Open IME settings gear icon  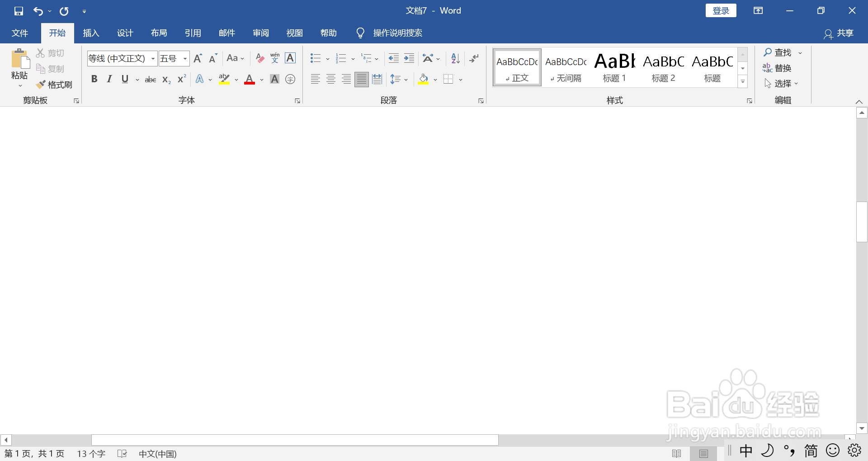click(x=854, y=450)
